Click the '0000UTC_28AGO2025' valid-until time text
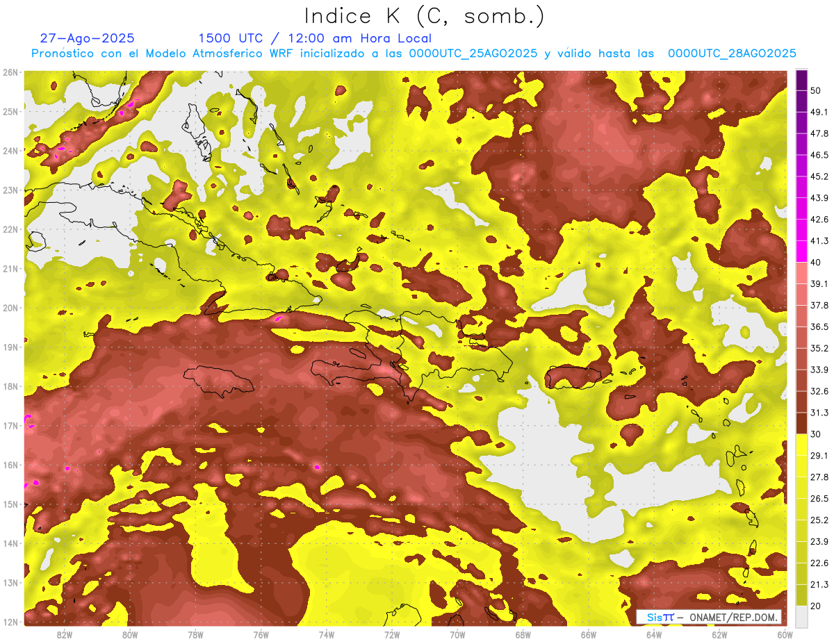Screen dimensions: 834x644 pos(732,53)
